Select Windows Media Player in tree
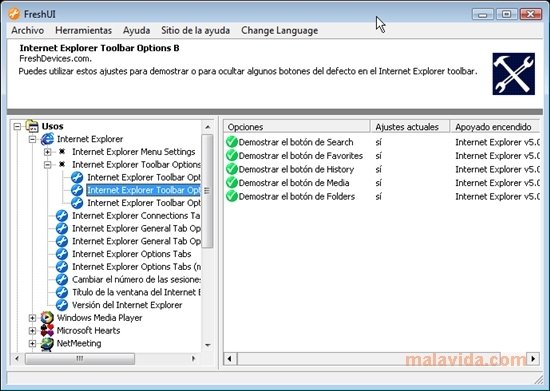Screen dimensions: 550x391 pos(100,318)
